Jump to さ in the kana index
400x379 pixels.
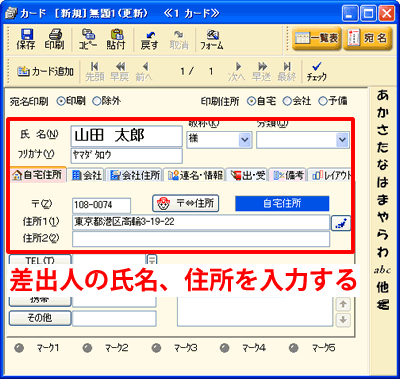(x=383, y=130)
